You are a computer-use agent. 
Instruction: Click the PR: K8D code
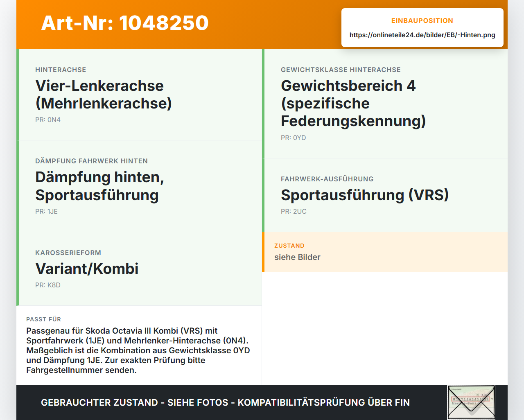[47, 285]
